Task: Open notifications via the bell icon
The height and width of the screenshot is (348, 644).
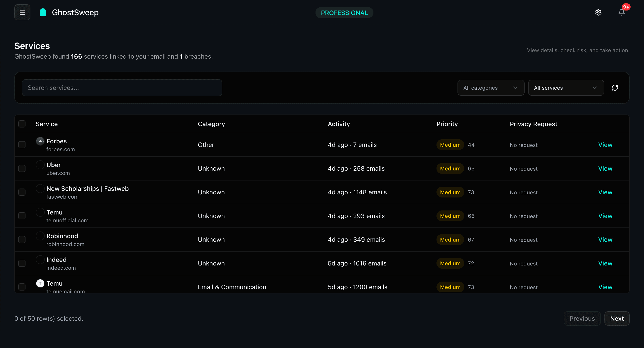Action: (x=621, y=12)
